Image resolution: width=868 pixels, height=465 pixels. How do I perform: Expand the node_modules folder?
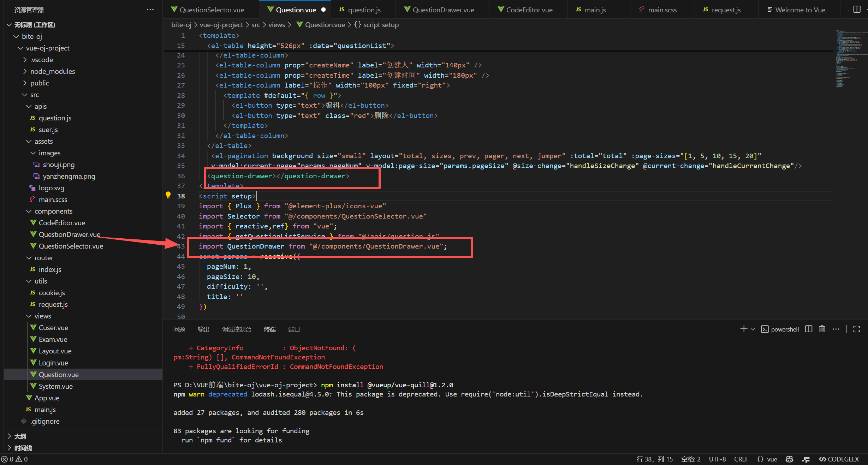tap(52, 71)
